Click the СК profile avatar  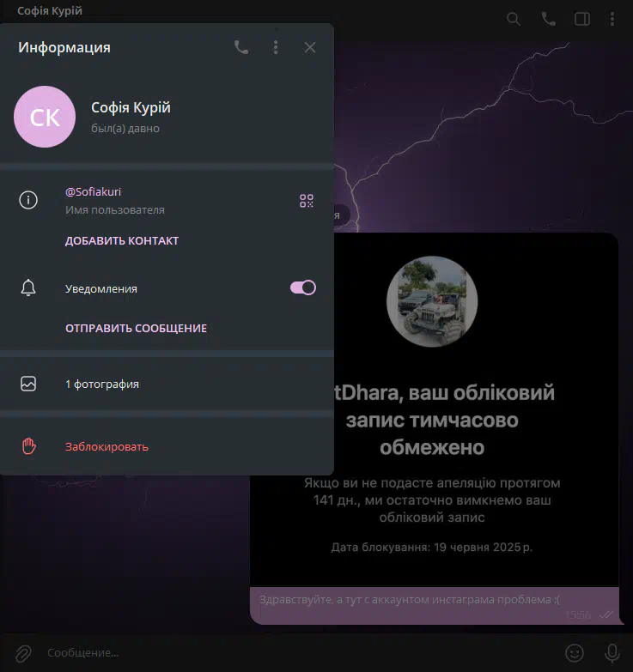click(45, 117)
